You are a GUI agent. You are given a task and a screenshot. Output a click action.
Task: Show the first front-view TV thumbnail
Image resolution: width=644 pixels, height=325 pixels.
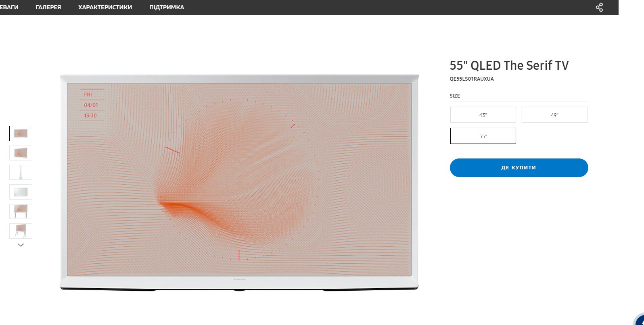[21, 133]
